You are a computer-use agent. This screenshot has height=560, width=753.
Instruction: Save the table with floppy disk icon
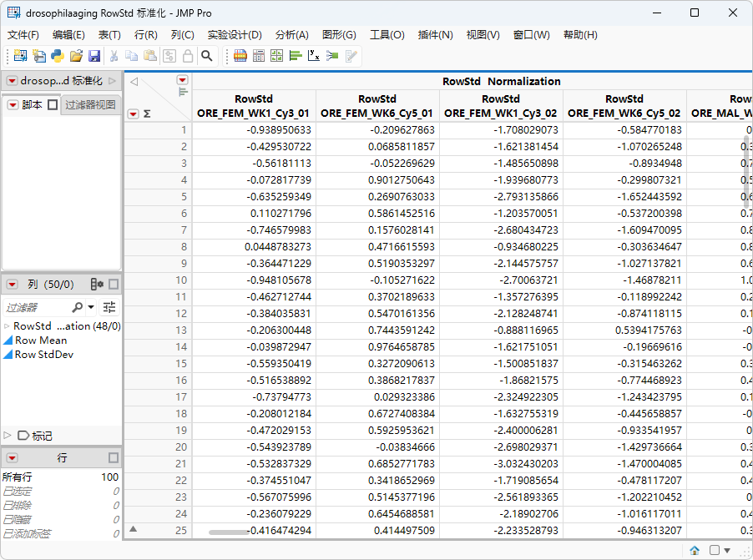94,56
